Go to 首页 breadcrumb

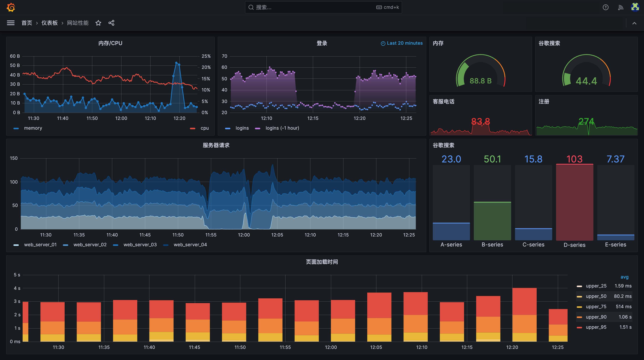point(27,23)
